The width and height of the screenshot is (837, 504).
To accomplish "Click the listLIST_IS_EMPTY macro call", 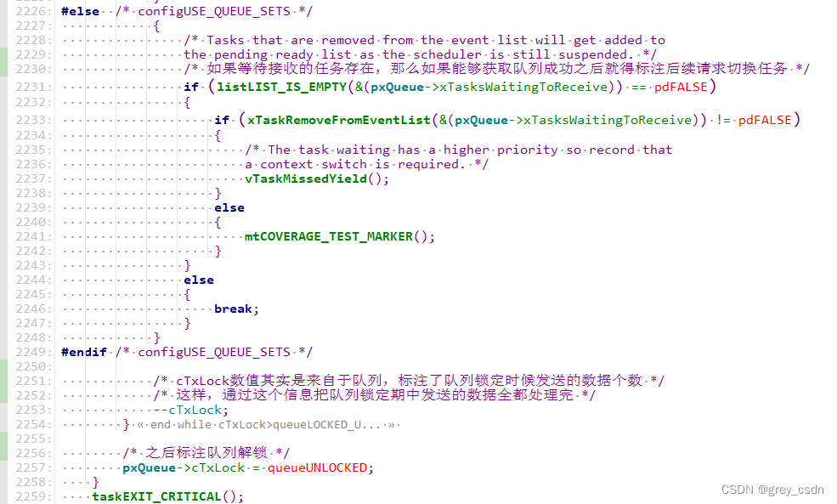I will (x=282, y=87).
